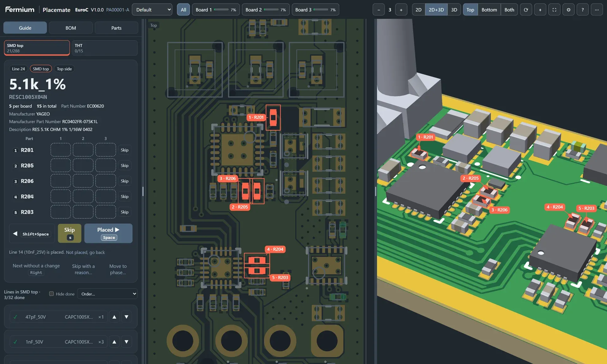
Task: Select the 2D view mode
Action: tap(419, 10)
